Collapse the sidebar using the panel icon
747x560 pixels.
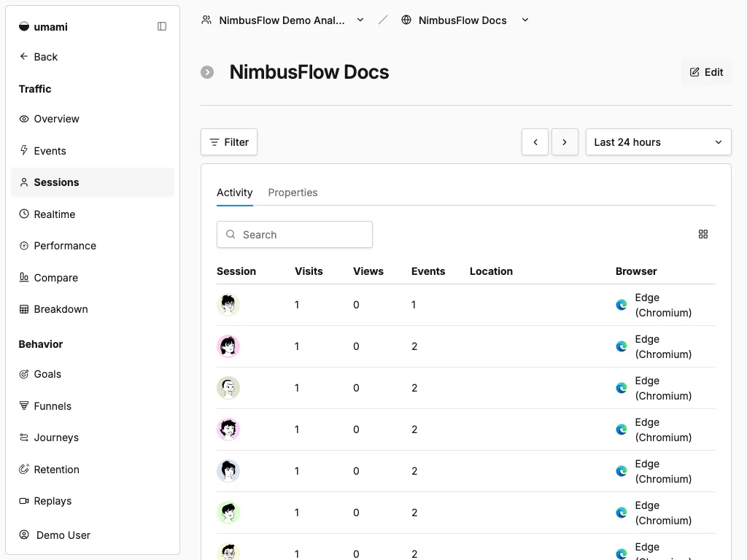point(162,26)
